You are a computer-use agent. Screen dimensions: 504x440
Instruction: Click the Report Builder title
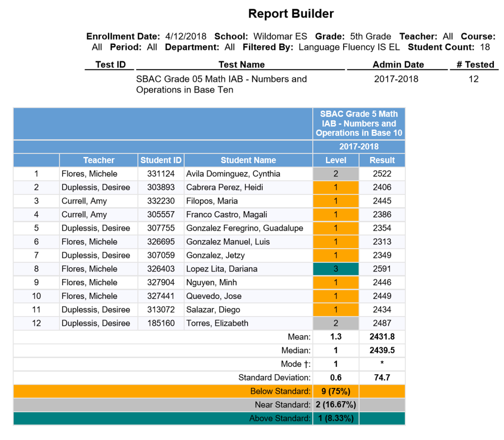click(x=291, y=14)
